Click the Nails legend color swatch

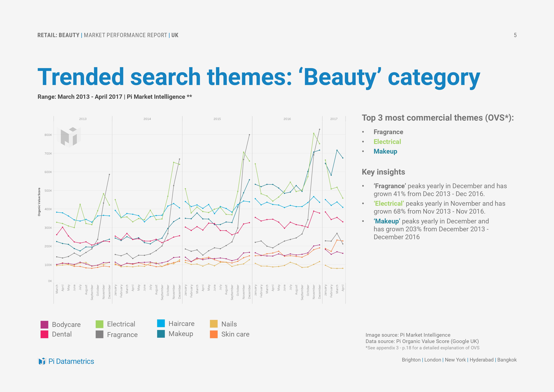[x=214, y=324]
